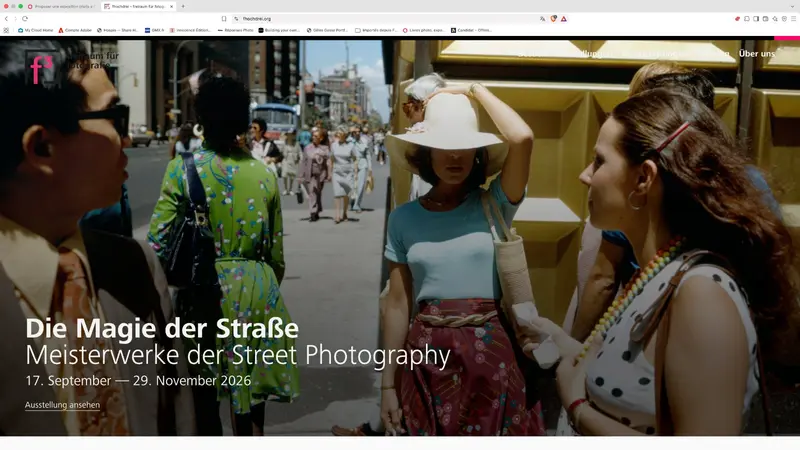
Task: Open the 'Importés depuis F...' bookmarks folder
Action: click(376, 31)
